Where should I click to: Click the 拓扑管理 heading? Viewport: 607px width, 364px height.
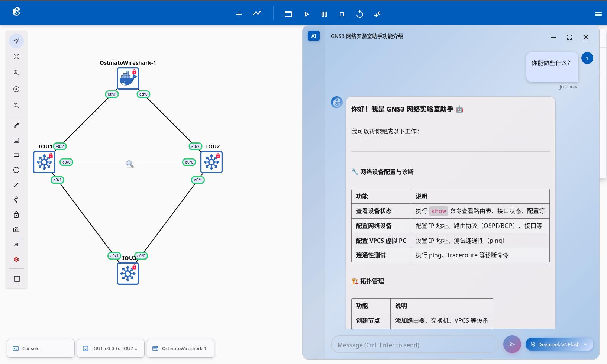tap(368, 281)
